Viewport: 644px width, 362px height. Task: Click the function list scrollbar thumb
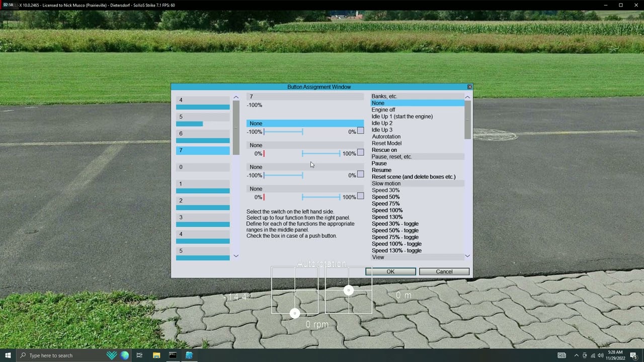click(x=467, y=120)
